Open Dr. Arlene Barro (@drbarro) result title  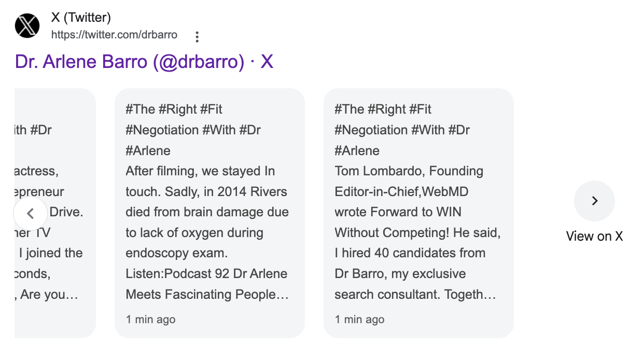(x=144, y=62)
